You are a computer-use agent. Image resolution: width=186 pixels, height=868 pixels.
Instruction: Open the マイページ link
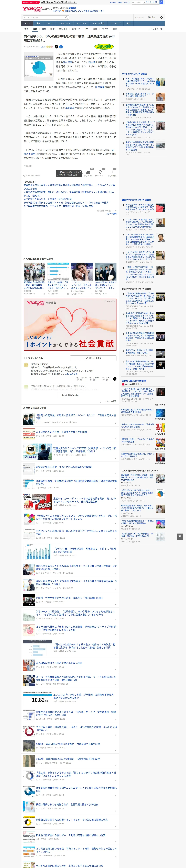click(139, 18)
